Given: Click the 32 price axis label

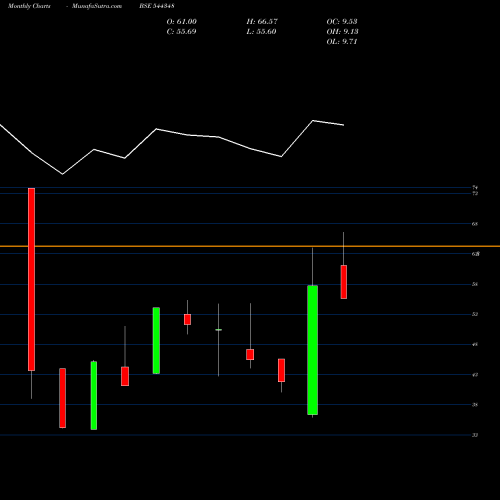Looking at the screenshot, I should pyautogui.click(x=475, y=435).
